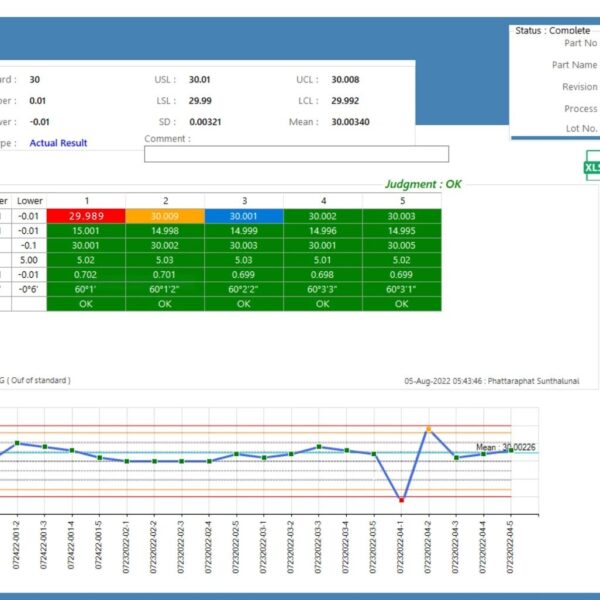
Task: Select the red 29.989 cell
Action: [x=86, y=216]
